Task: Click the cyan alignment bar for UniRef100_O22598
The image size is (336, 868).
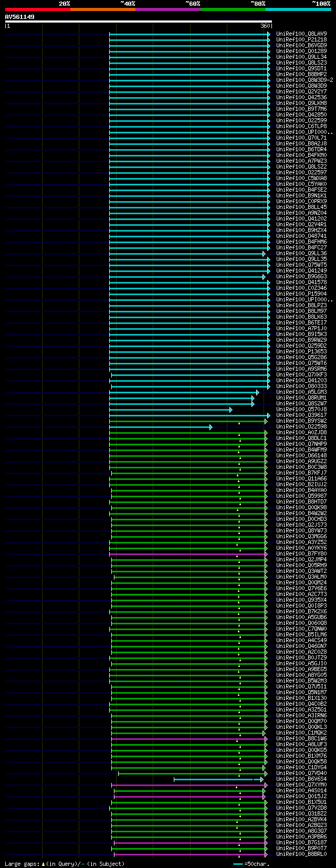Action: (x=161, y=426)
